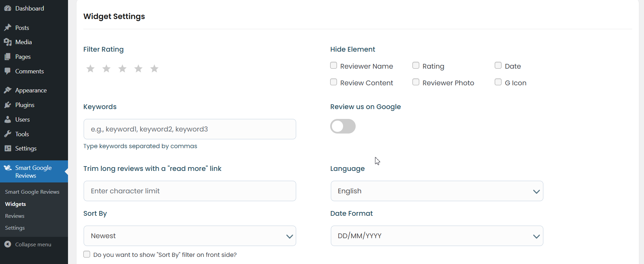
Task: Open the Sort By dropdown showing Newest
Action: [x=190, y=236]
